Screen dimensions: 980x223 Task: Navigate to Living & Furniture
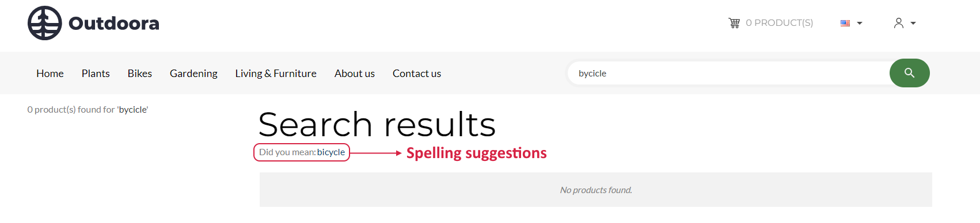click(x=276, y=74)
